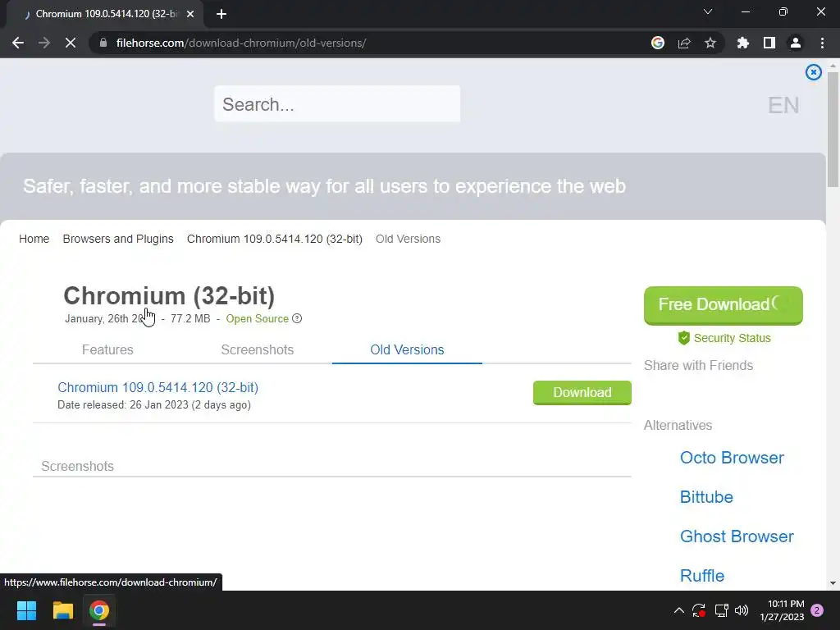This screenshot has width=840, height=630.
Task: Open the Security Status link
Action: (733, 338)
